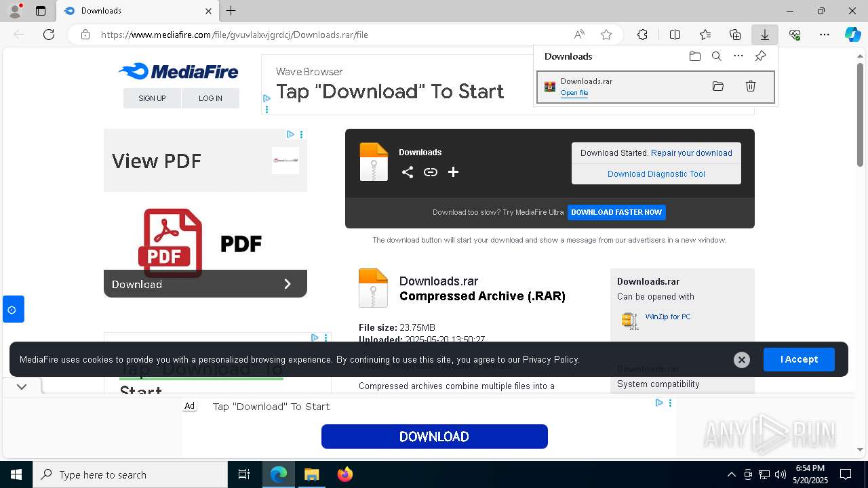Toggle split screen view
Viewport: 868px width, 488px height.
click(675, 35)
